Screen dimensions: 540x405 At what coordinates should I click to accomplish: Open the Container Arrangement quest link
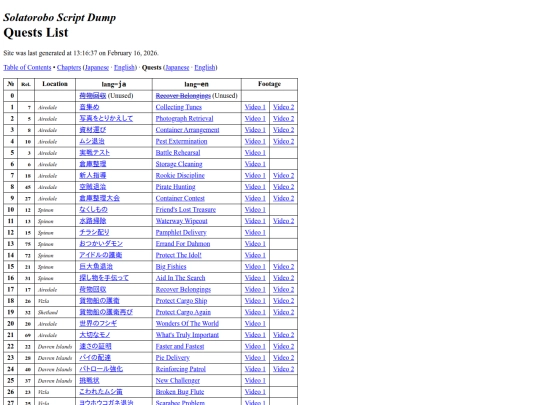pos(187,130)
